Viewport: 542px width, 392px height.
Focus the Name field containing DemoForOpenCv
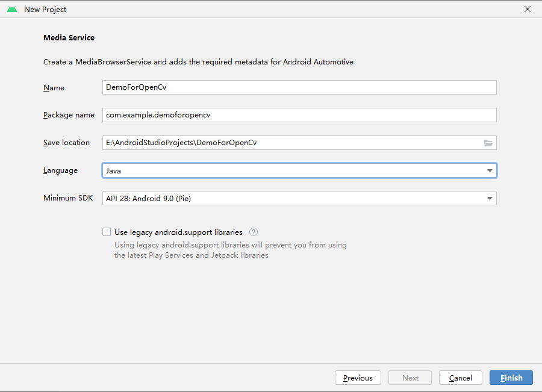[299, 87]
